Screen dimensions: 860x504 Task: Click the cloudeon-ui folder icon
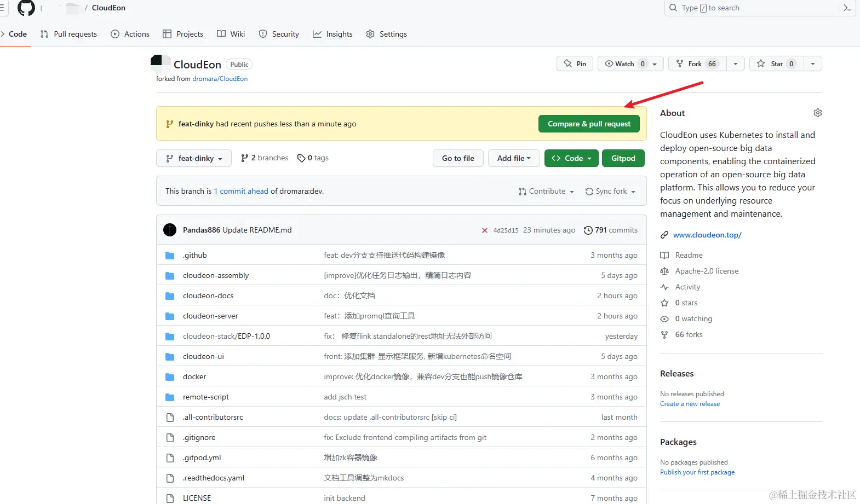pyautogui.click(x=170, y=357)
